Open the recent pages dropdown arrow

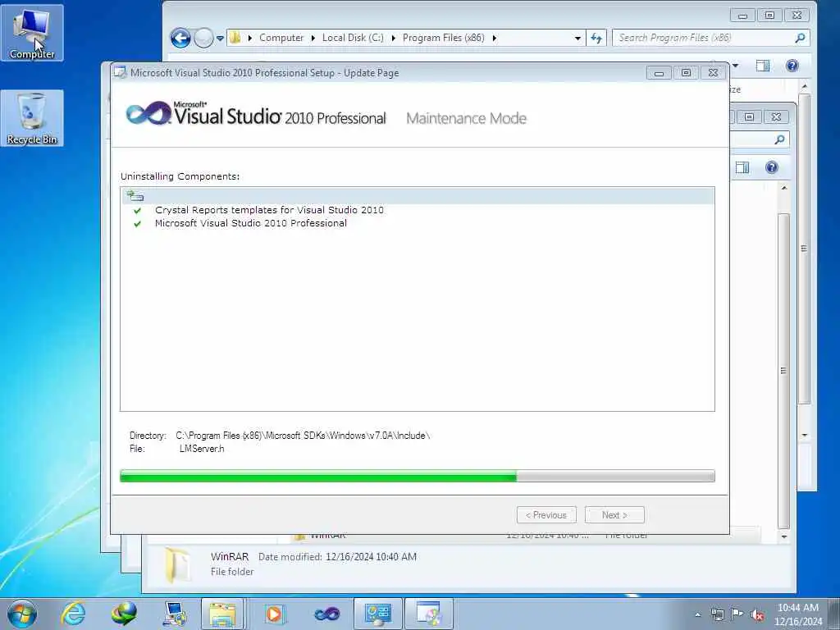pos(220,38)
